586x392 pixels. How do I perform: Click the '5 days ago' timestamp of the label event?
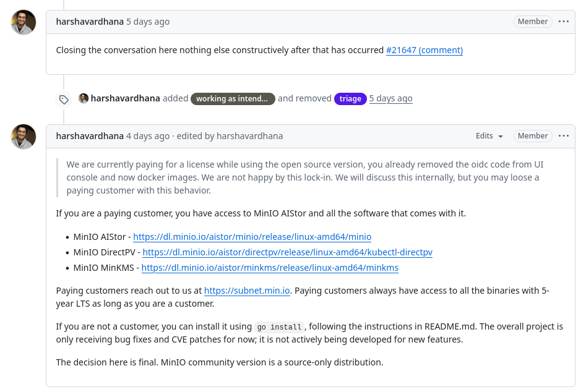390,98
